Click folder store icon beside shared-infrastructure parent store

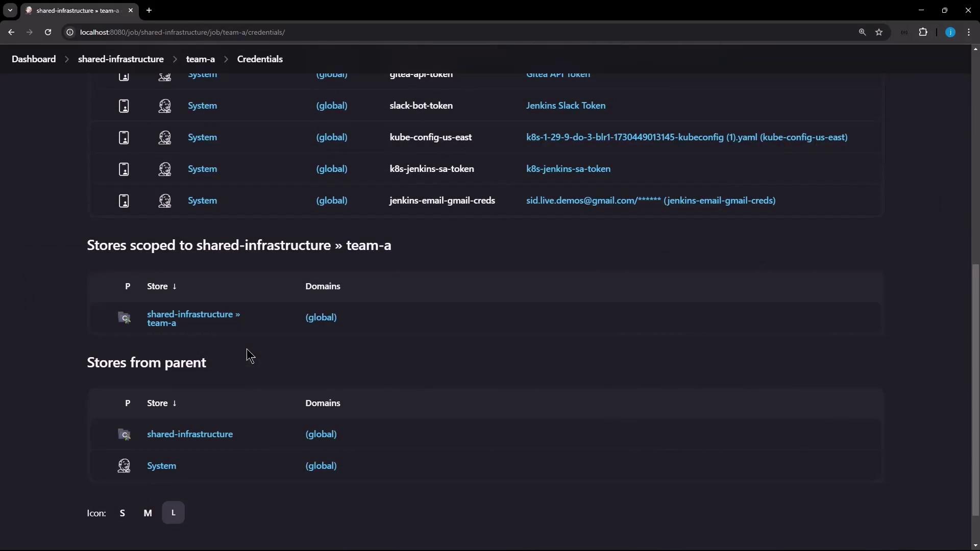pyautogui.click(x=124, y=435)
